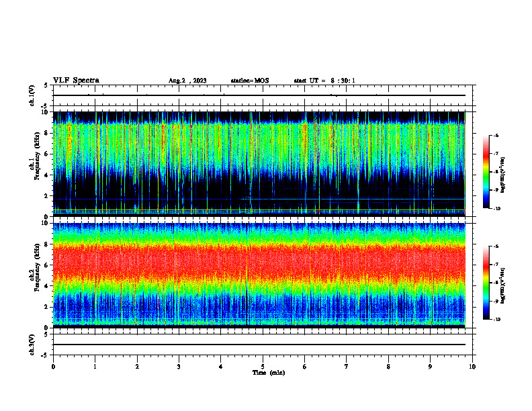Click time axis tick label '0'
The height and width of the screenshot is (411, 532).
[x=53, y=367]
